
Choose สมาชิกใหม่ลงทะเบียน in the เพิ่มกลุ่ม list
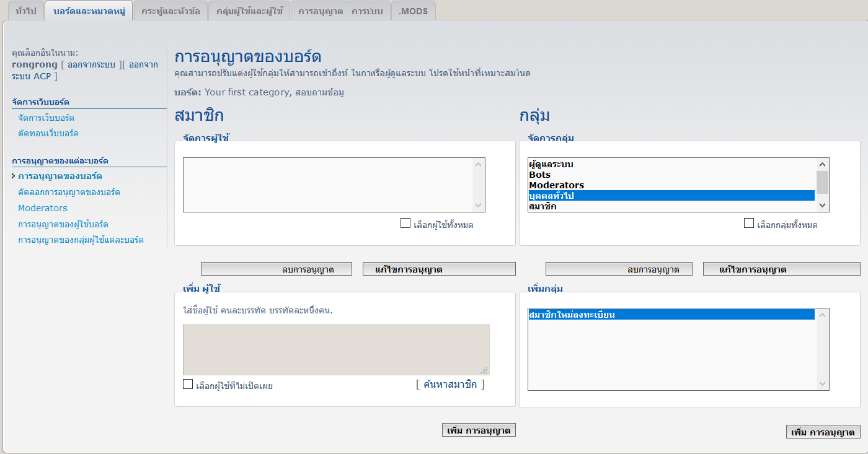click(571, 315)
